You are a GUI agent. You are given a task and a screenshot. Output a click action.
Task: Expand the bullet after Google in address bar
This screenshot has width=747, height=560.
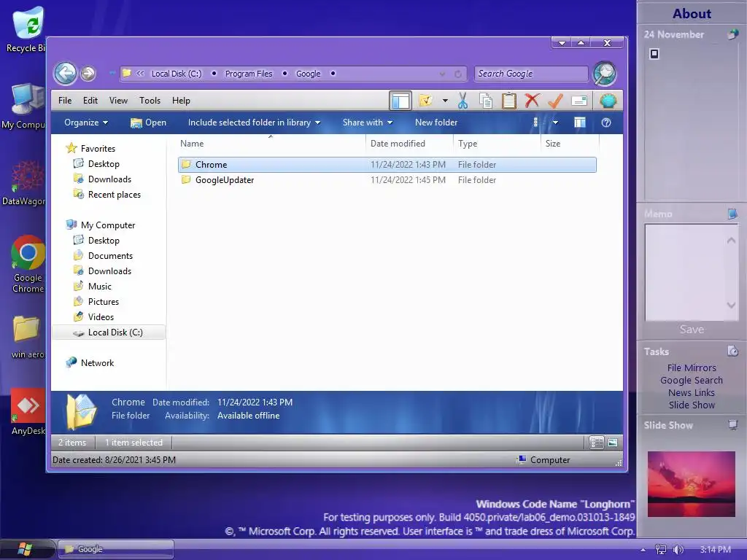pyautogui.click(x=333, y=74)
